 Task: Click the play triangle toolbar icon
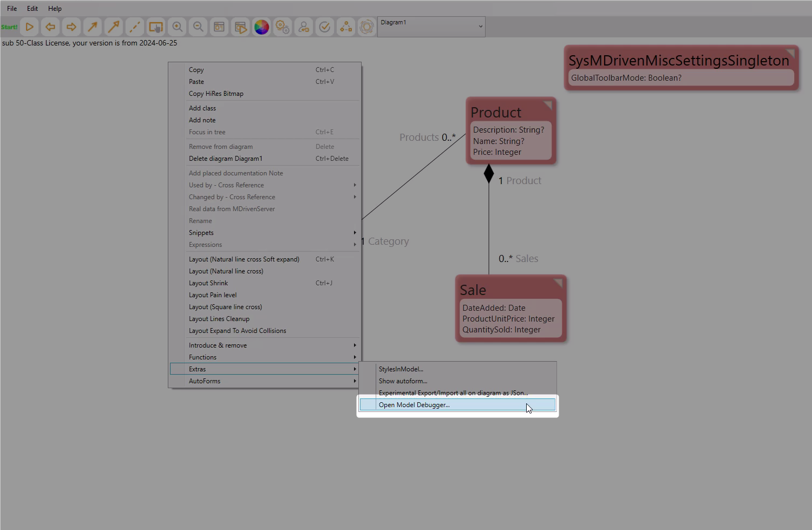point(30,27)
